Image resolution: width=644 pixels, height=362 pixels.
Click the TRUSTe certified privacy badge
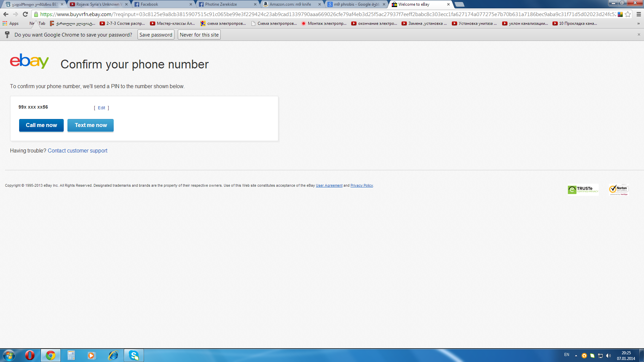(583, 189)
